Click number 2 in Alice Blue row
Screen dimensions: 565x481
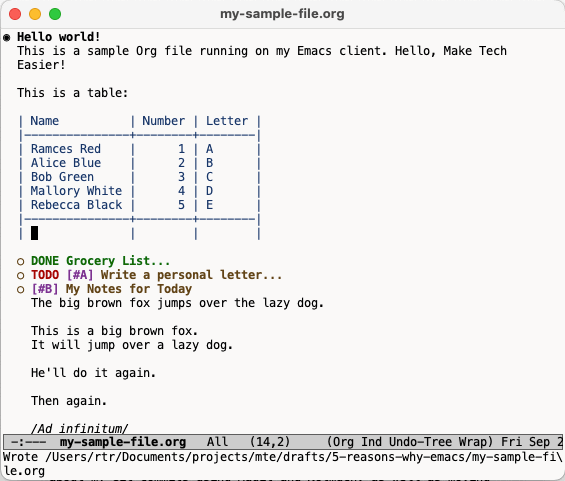181,163
